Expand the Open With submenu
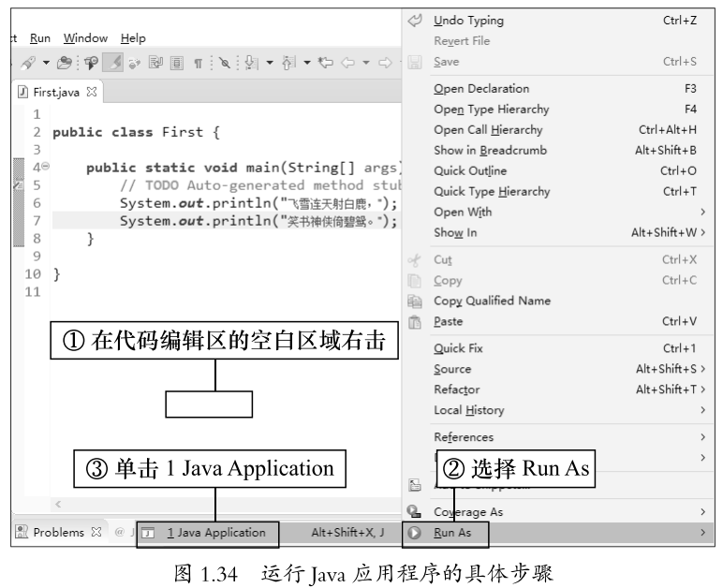The width and height of the screenshot is (723, 588). click(557, 212)
